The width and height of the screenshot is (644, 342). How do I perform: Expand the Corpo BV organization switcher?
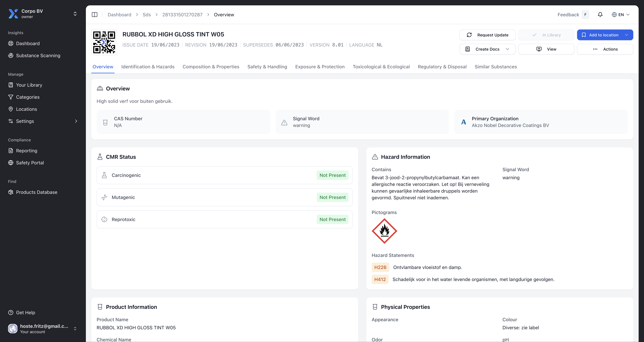coord(75,14)
